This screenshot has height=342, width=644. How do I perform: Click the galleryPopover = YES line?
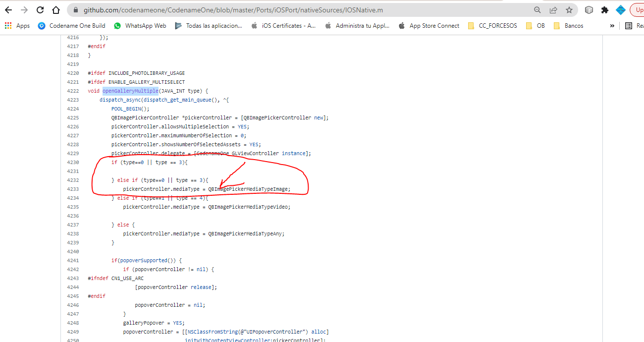pyautogui.click(x=154, y=323)
